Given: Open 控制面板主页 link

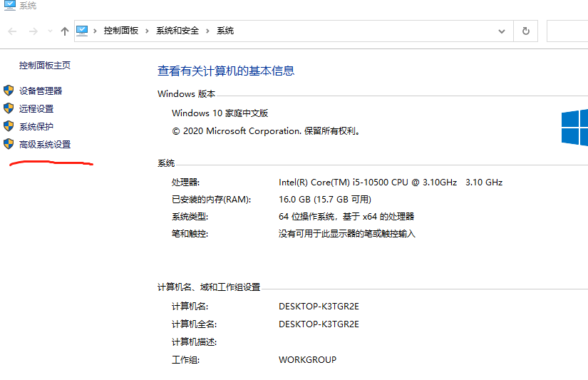Looking at the screenshot, I should 45,66.
